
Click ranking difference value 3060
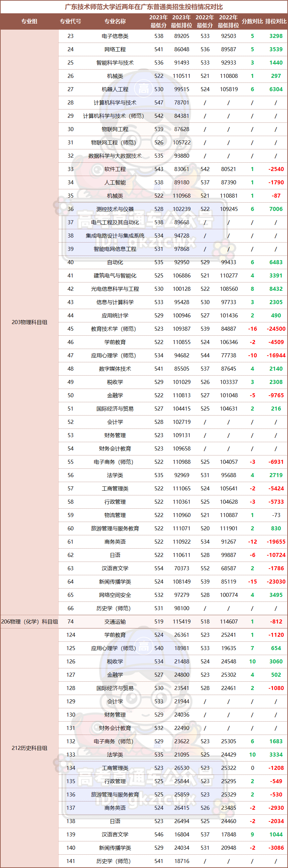tap(276, 661)
